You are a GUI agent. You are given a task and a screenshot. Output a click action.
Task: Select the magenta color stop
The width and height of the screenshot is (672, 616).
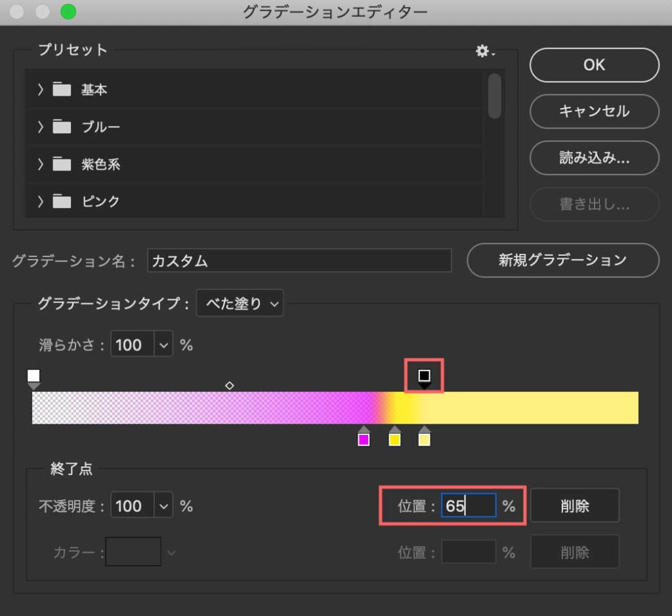click(364, 436)
